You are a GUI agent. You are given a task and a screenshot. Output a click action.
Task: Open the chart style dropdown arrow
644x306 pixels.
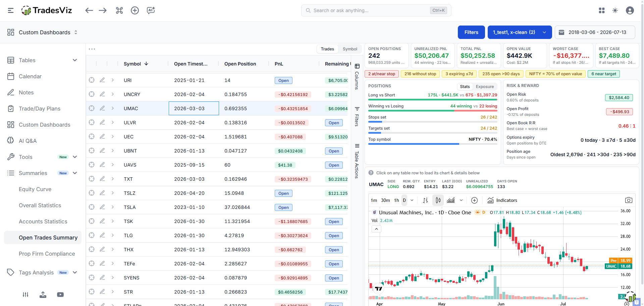[461, 200]
